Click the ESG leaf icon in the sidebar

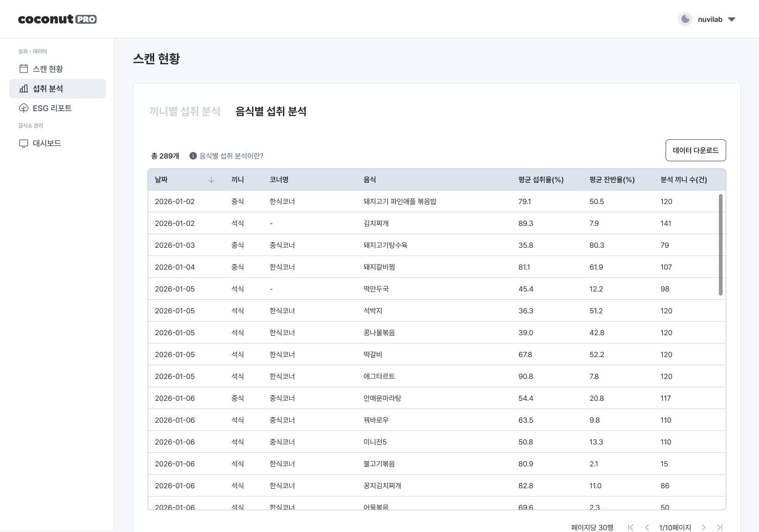[24, 108]
